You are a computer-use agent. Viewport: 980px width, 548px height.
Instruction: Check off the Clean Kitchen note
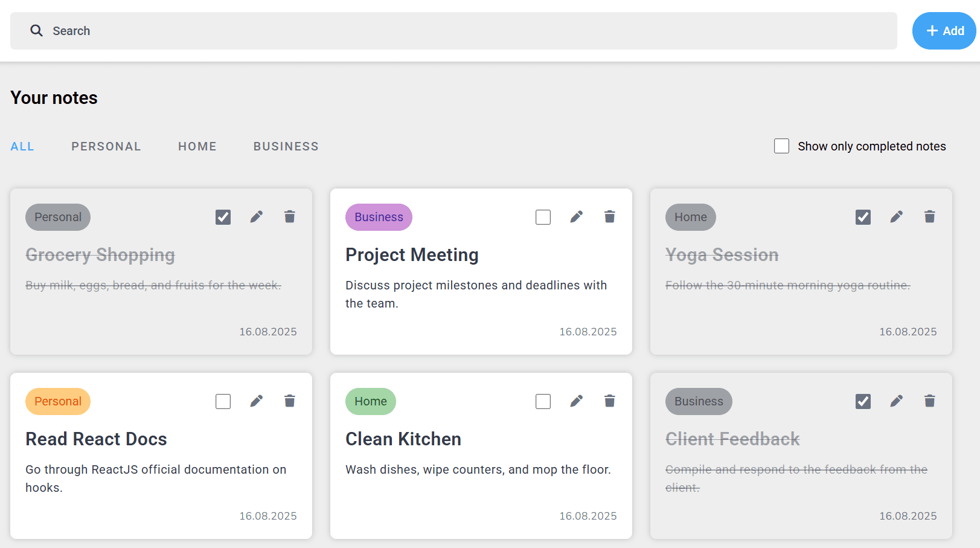[x=543, y=401]
